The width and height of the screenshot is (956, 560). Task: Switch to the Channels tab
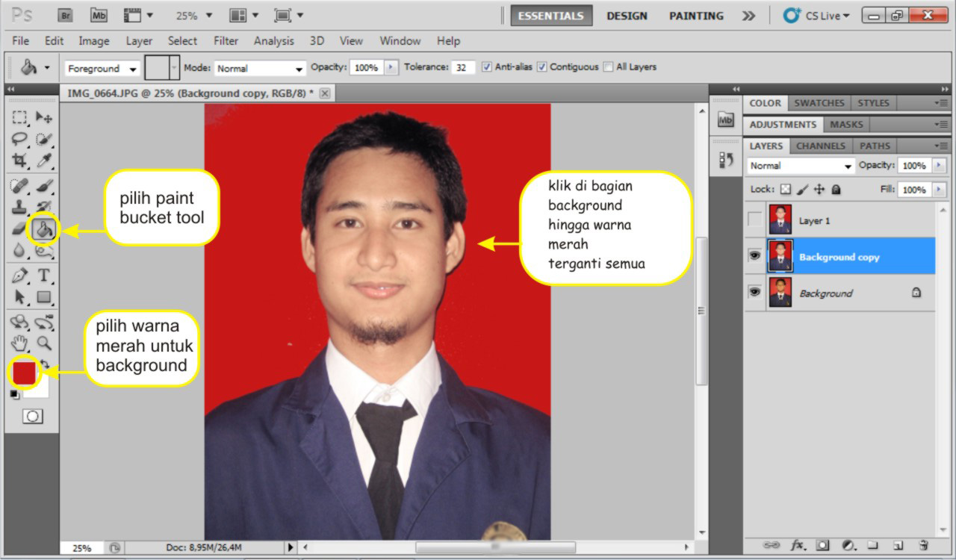[x=821, y=146]
